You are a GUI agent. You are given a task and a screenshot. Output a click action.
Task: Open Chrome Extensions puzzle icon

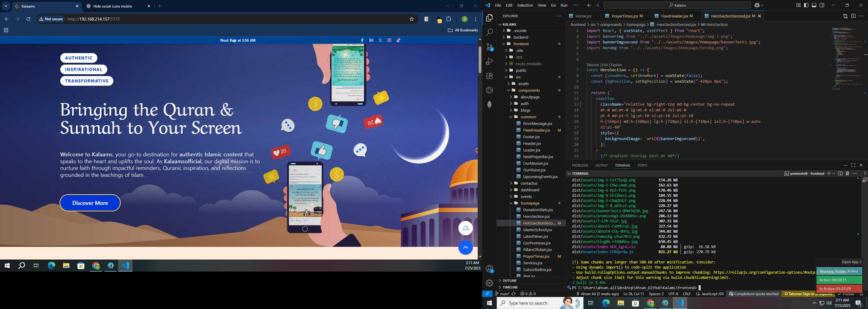[x=449, y=19]
